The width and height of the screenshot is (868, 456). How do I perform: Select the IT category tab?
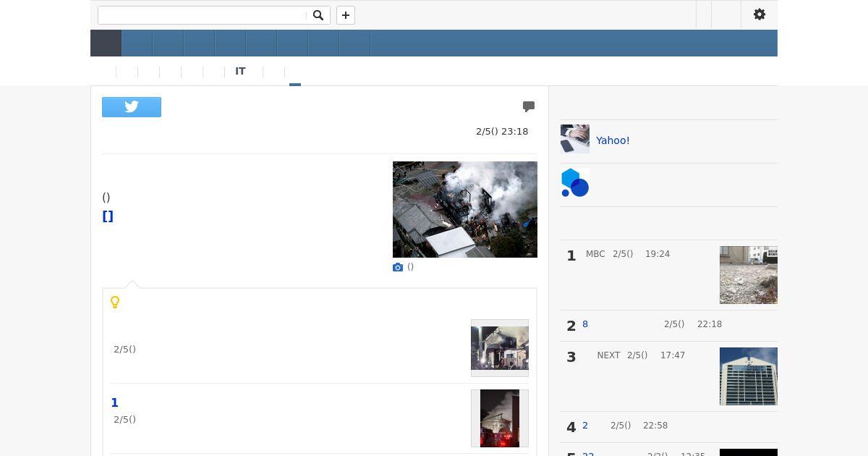(x=240, y=72)
